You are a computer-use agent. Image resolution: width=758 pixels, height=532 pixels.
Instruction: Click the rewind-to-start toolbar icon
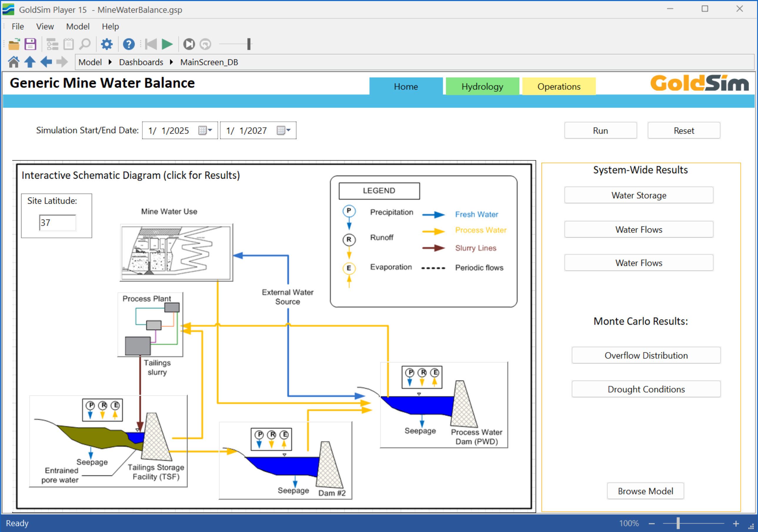point(151,44)
